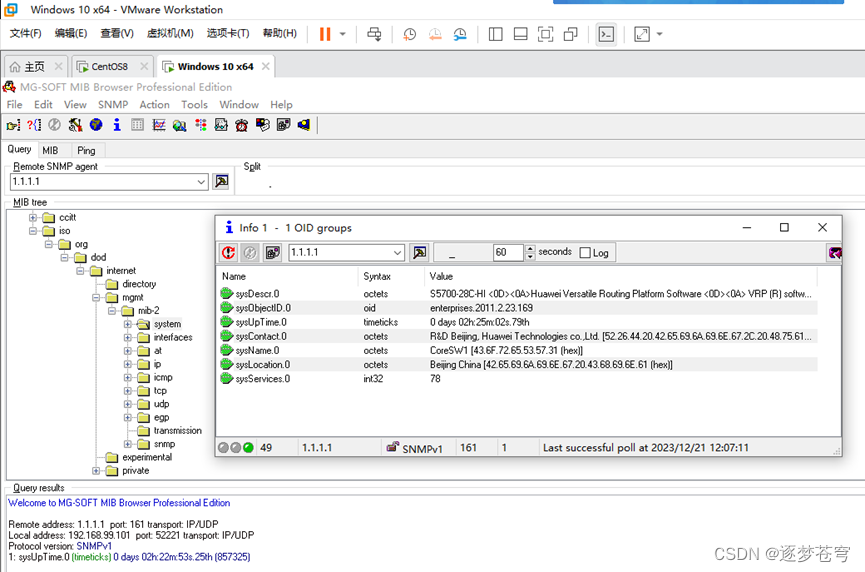Open VMware snapshot manager wrench-clock icon
This screenshot has width=865, height=572.
pos(460,34)
